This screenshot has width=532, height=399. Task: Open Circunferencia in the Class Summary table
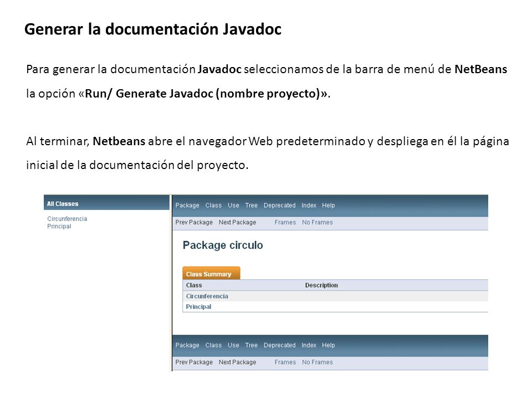click(207, 296)
